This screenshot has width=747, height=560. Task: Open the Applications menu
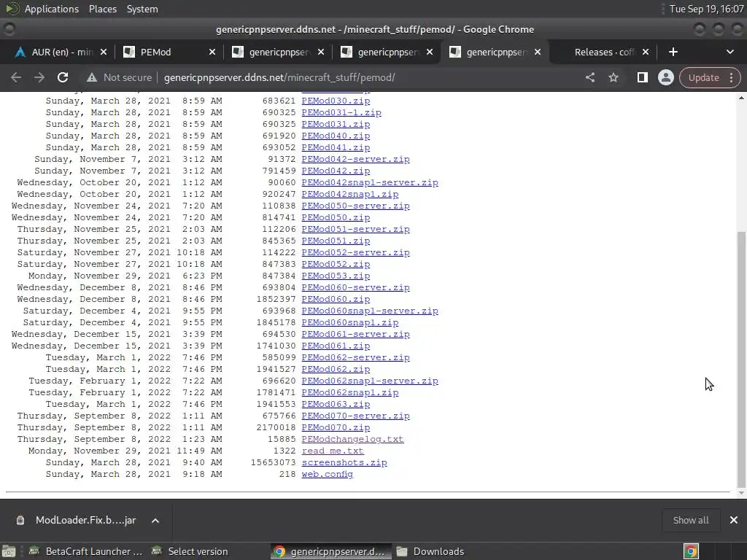(x=52, y=9)
